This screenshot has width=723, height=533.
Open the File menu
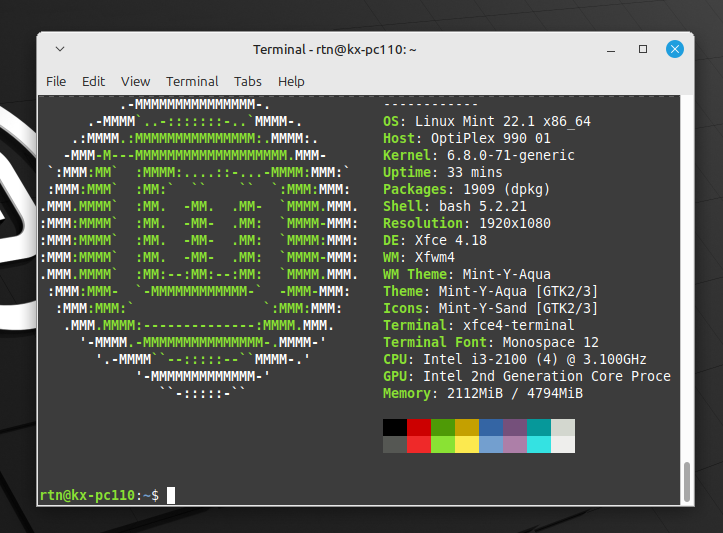tap(56, 81)
